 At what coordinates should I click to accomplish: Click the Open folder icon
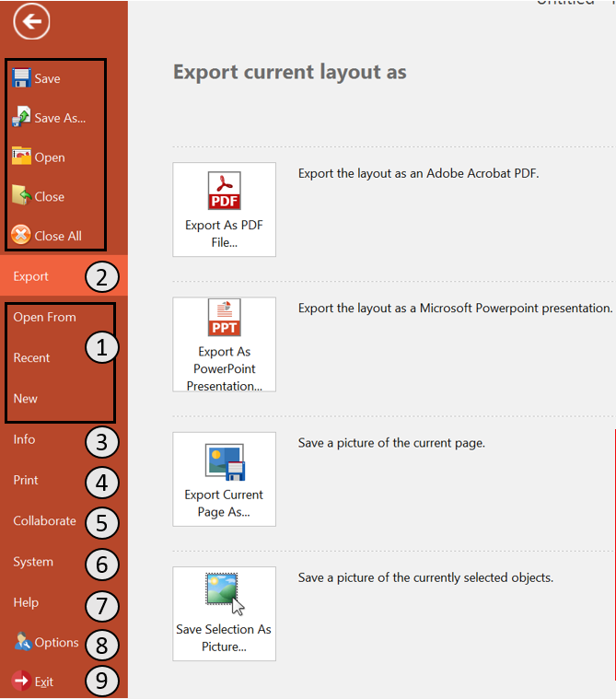tap(21, 156)
